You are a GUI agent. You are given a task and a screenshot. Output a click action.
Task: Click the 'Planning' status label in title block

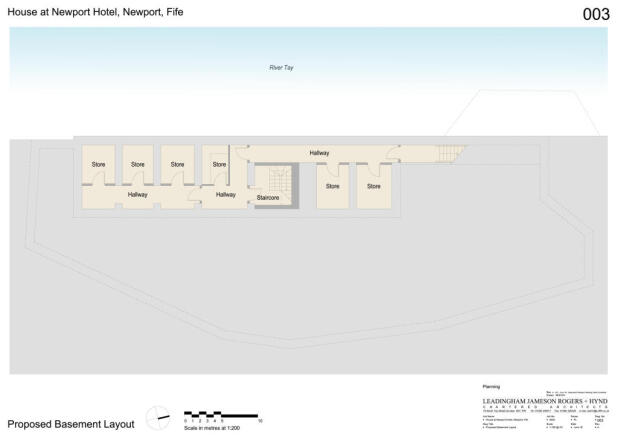pos(491,387)
